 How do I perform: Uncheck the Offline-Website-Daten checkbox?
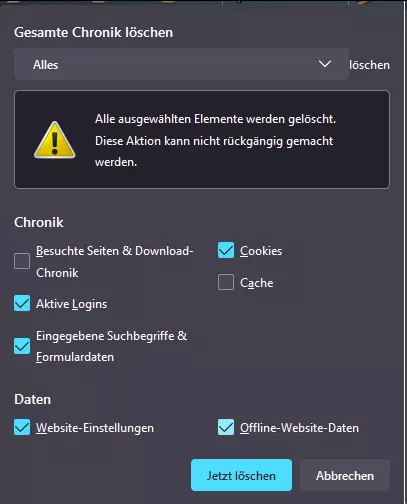click(x=226, y=427)
